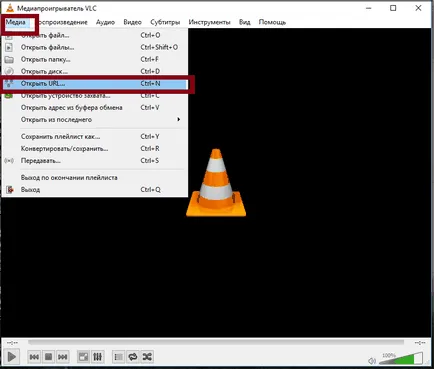Click the disc icon beside Открыть диск
Screen dimensions: 434x369
pos(9,71)
